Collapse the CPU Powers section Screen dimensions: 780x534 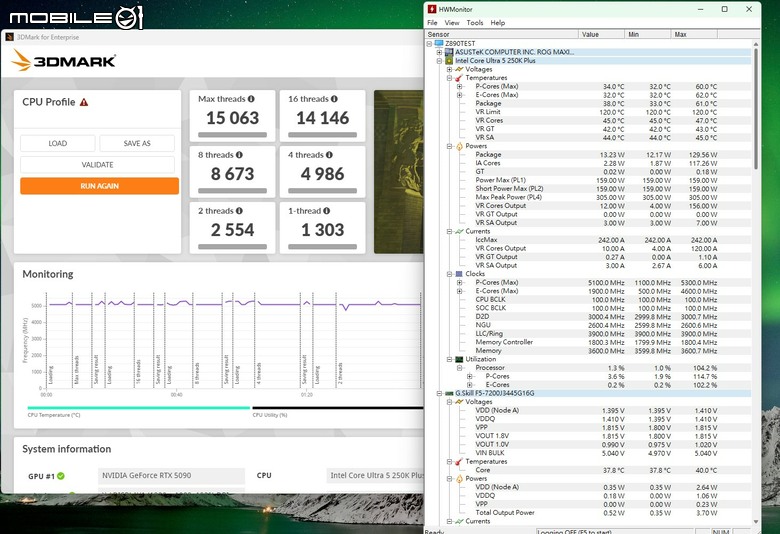click(x=449, y=146)
